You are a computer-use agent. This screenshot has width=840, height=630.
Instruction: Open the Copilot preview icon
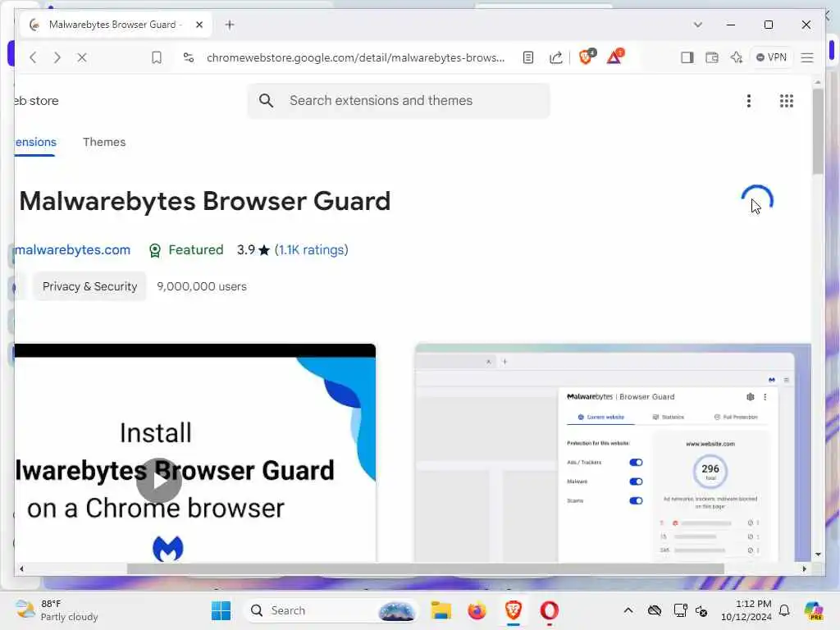coord(814,610)
